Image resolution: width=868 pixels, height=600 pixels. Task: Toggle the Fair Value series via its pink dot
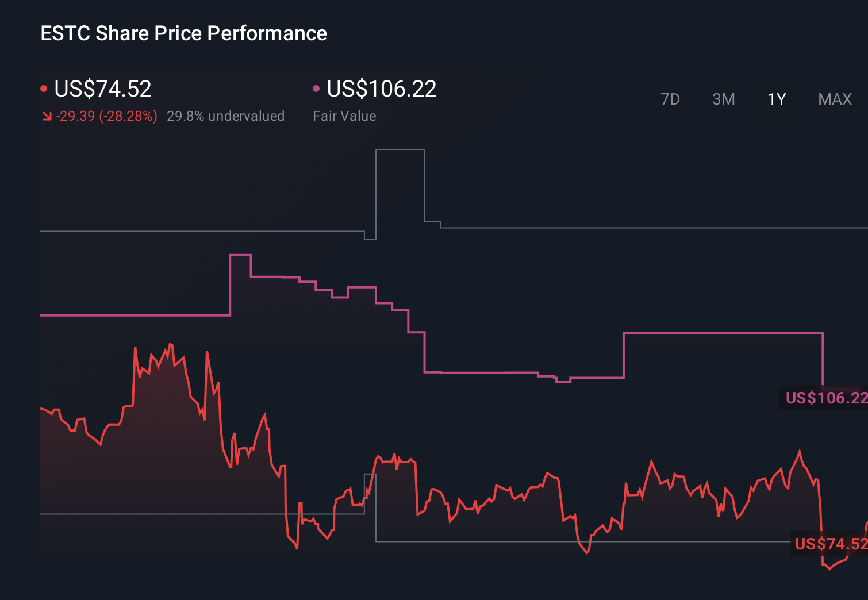316,88
